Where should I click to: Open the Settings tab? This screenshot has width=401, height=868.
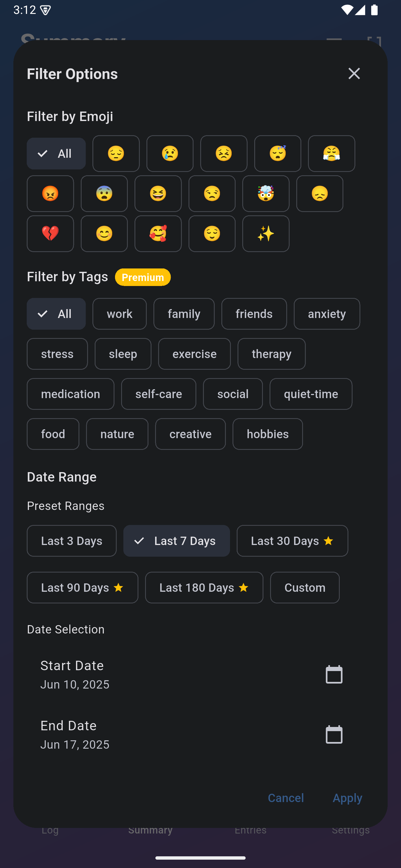[x=350, y=830]
